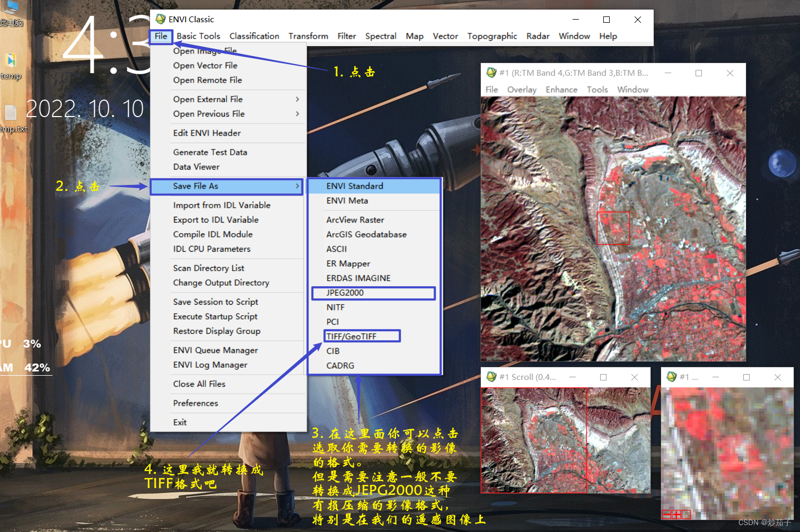Select the temp folder desktop icon
The image size is (800, 532).
pos(11,66)
